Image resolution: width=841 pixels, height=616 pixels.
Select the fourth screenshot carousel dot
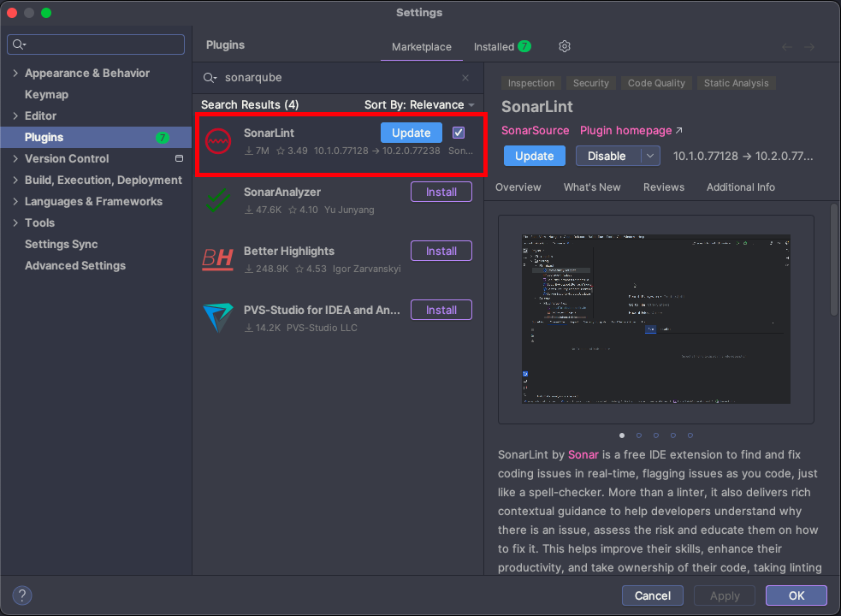pos(673,435)
